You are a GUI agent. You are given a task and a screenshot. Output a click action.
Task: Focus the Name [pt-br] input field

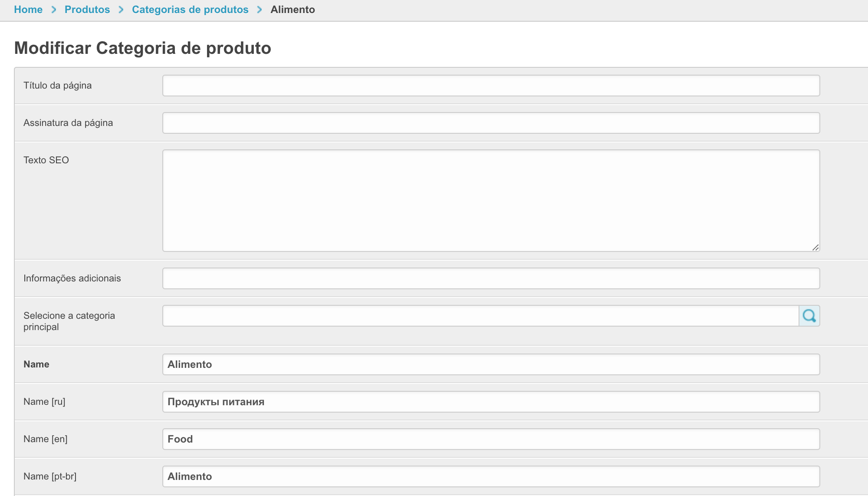tap(491, 476)
